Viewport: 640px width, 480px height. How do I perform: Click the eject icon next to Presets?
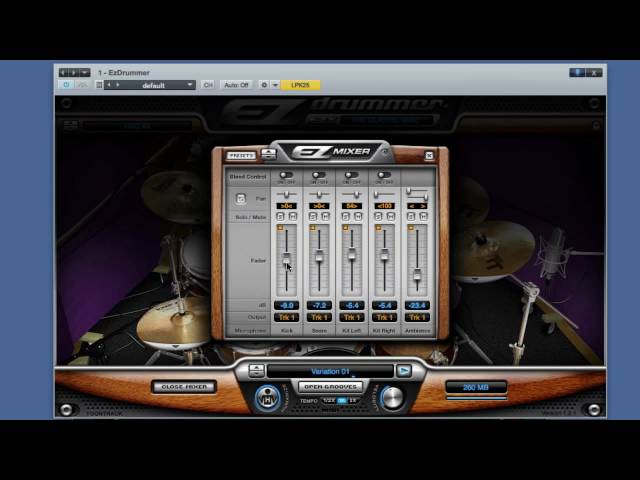[268, 154]
